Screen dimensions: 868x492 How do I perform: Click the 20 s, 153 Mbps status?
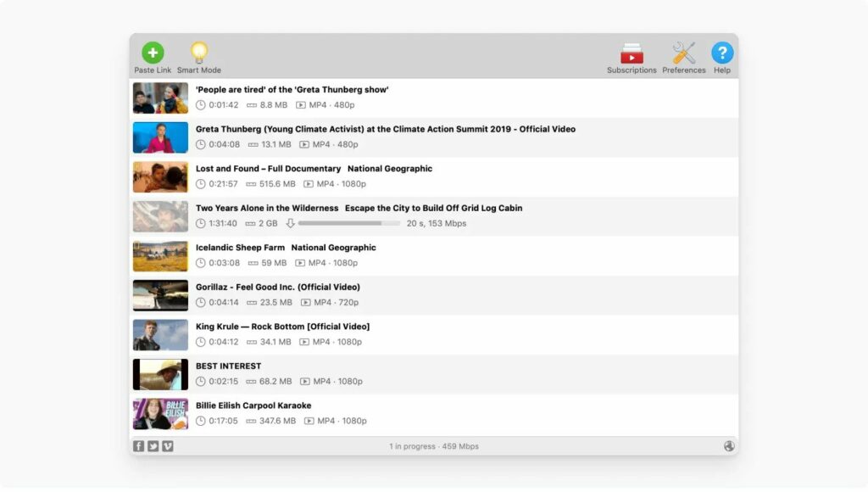tap(437, 223)
